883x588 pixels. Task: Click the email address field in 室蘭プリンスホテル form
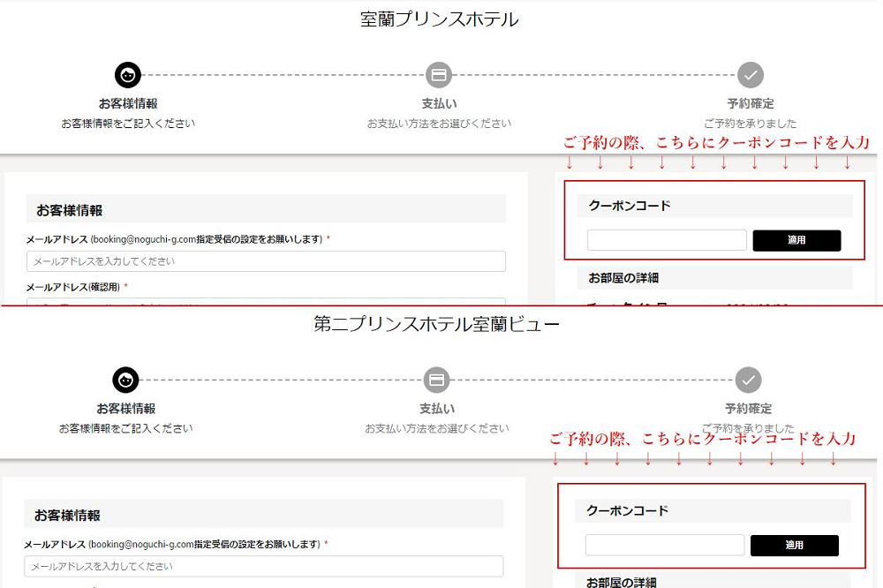coord(266,261)
